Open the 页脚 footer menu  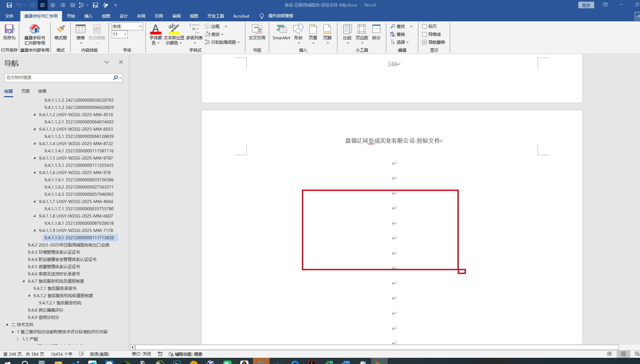pyautogui.click(x=327, y=34)
